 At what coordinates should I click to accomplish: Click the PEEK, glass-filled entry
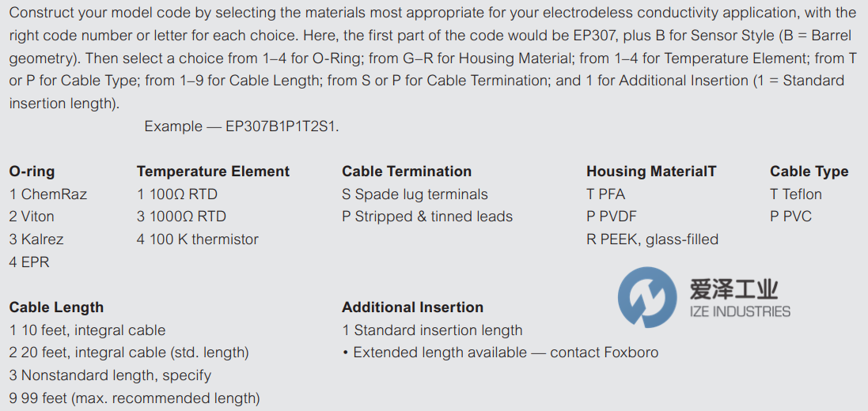click(x=652, y=239)
